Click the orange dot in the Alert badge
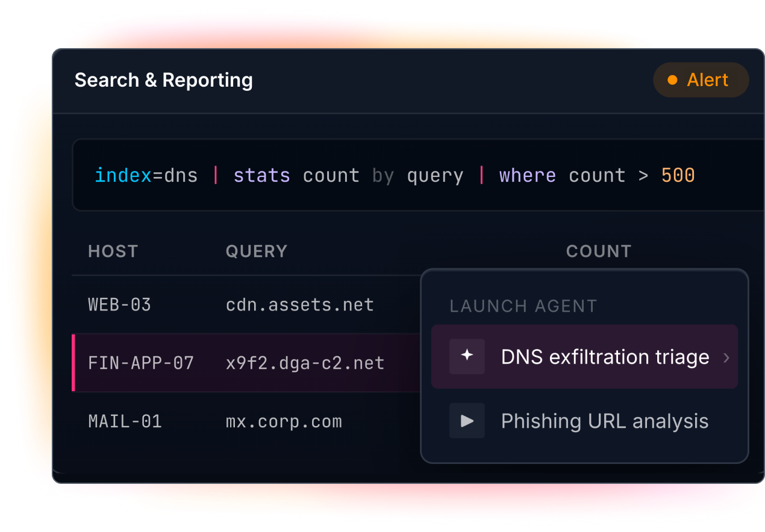Screen dimensions: 765x532 tap(672, 80)
